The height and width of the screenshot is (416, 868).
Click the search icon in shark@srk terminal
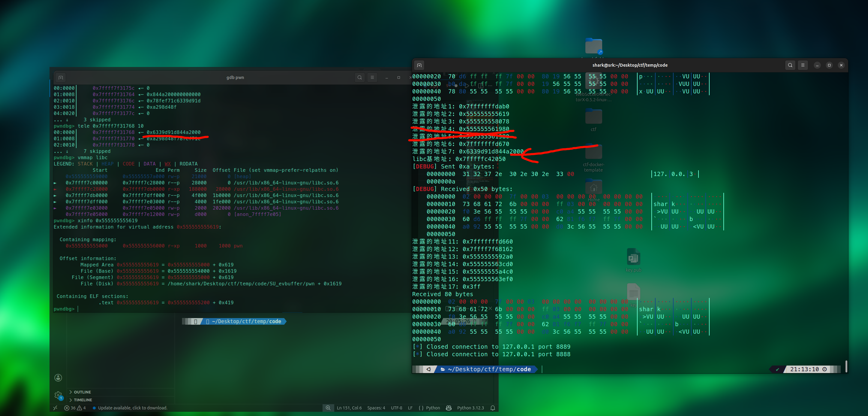pos(790,65)
